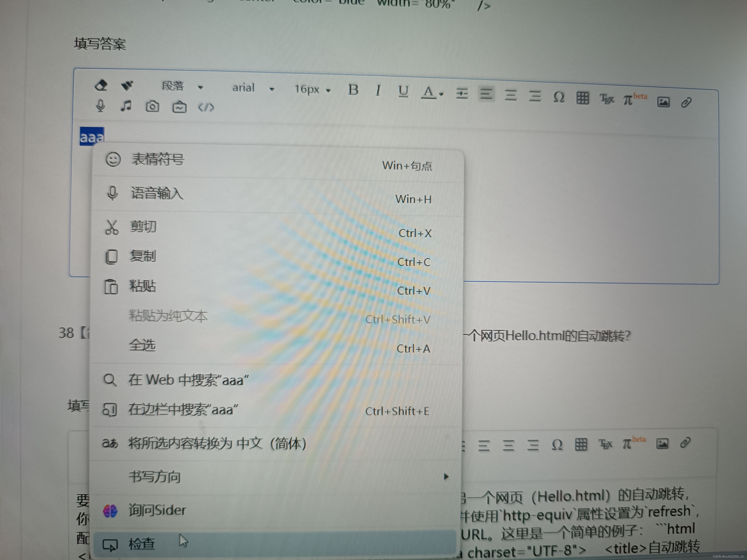The width and height of the screenshot is (747, 560).
Task: Open the font color A dropdown arrow
Action: click(441, 94)
